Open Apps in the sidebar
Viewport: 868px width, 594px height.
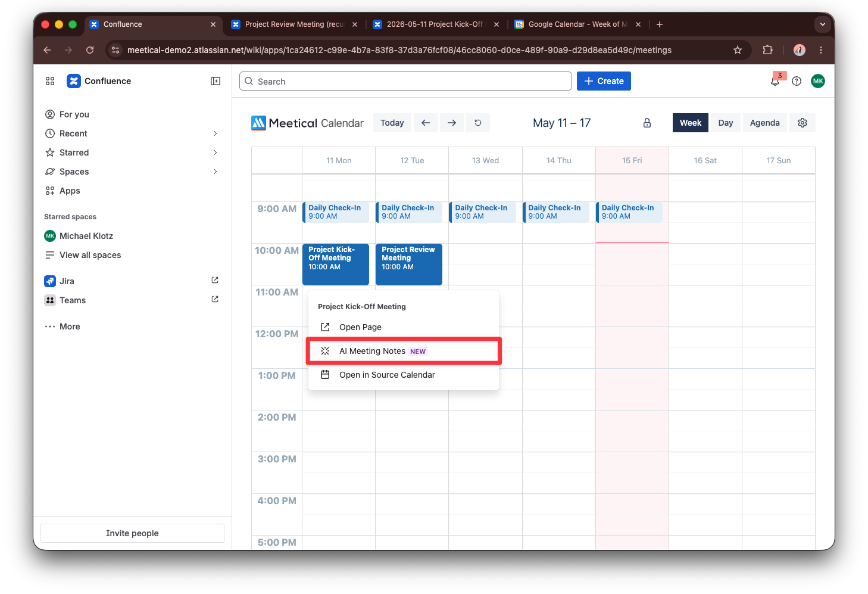[x=70, y=191]
